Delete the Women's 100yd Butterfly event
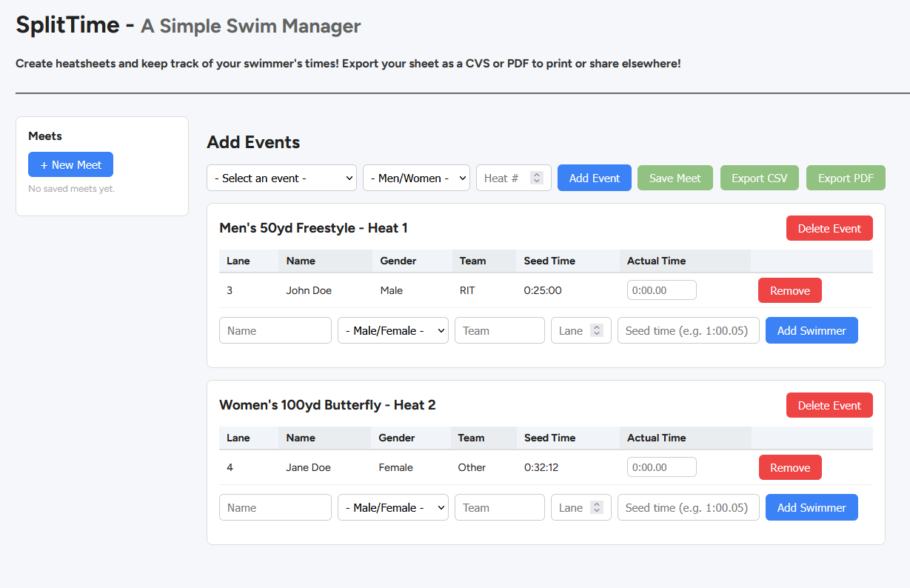Screen dimensions: 910x588 click(x=829, y=405)
